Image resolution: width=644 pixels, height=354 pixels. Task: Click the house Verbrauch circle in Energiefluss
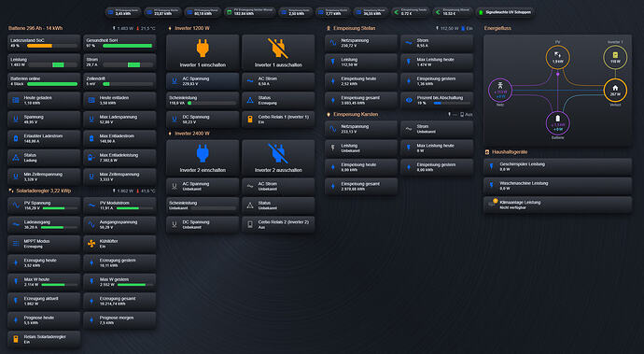[615, 90]
